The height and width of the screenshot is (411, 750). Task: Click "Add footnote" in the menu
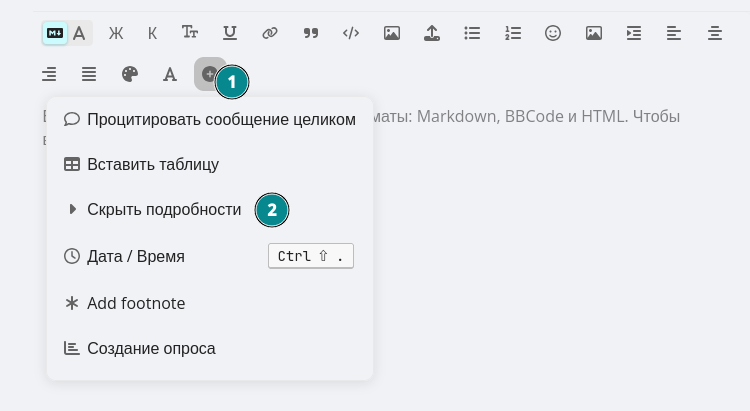coord(136,303)
